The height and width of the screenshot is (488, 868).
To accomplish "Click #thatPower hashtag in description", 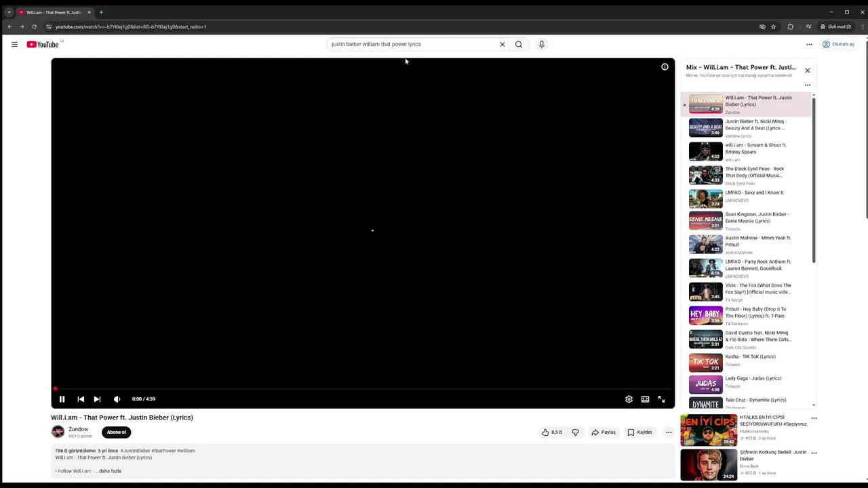I will point(163,451).
